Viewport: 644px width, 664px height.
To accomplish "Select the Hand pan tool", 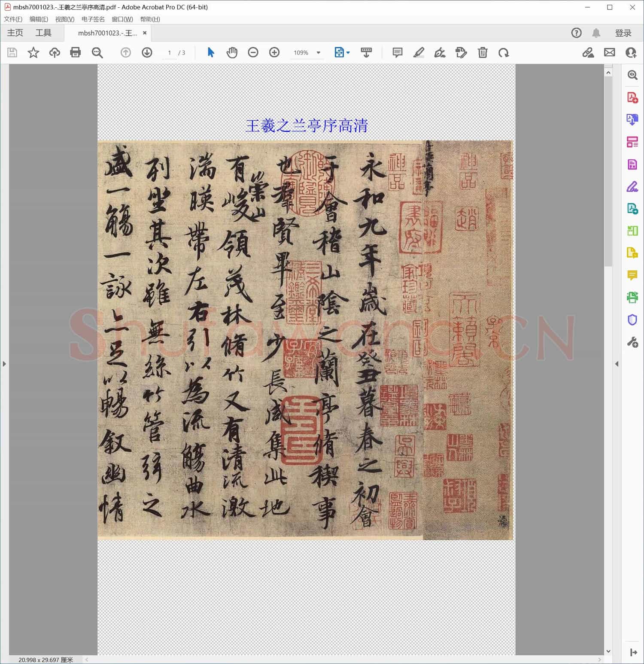I will tap(232, 52).
